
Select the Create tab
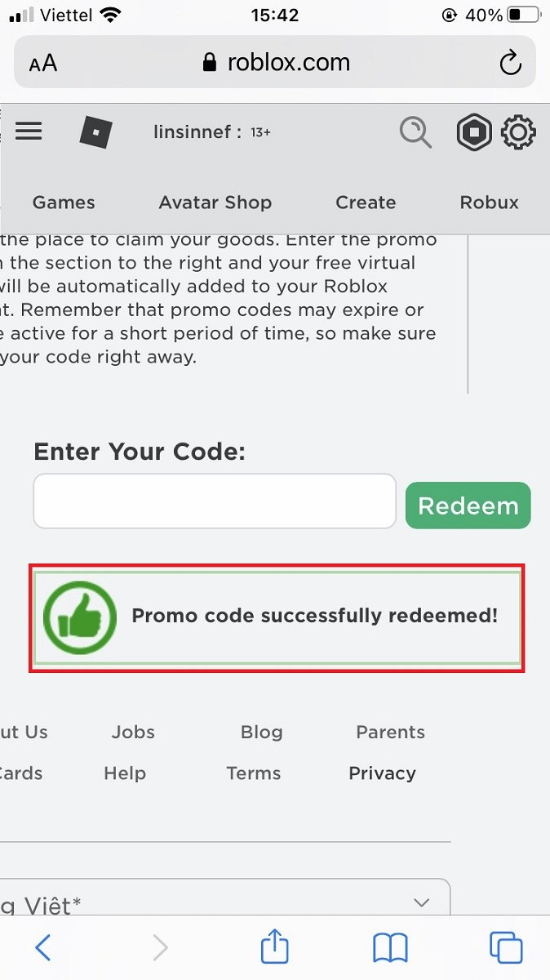point(366,203)
